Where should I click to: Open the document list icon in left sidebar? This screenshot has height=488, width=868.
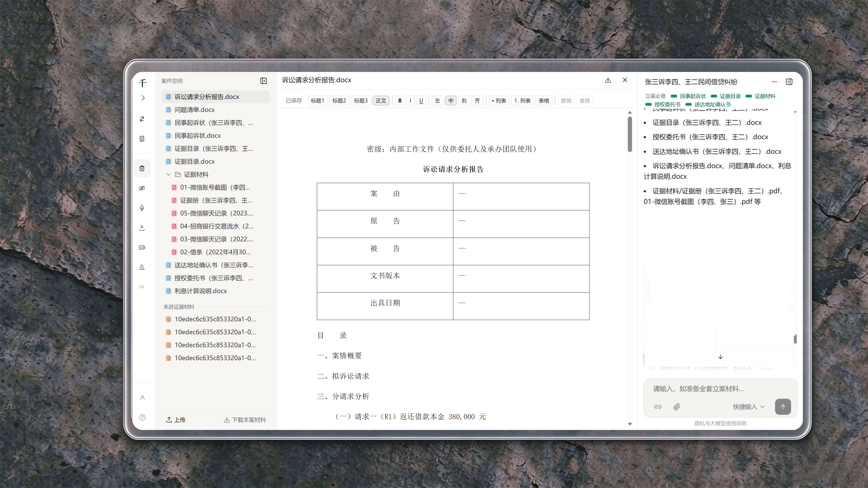pyautogui.click(x=142, y=139)
